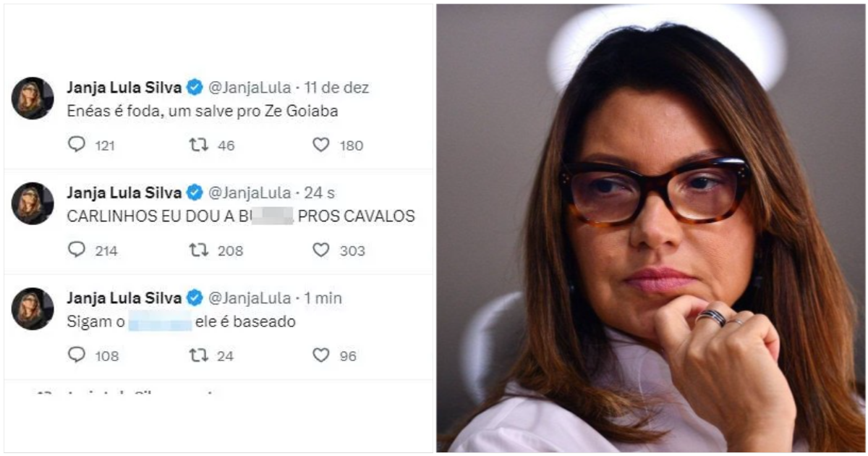Open Janja Lula Silva name on first tweet
This screenshot has height=456, width=868.
click(124, 88)
